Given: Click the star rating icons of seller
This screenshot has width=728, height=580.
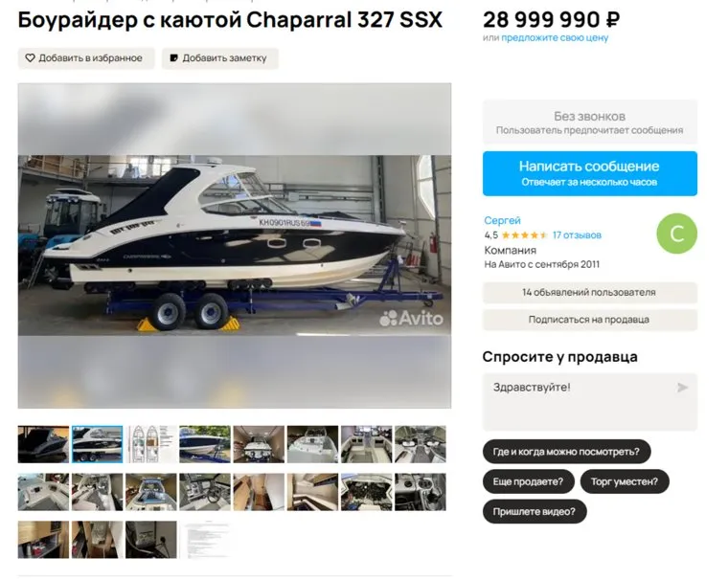Looking at the screenshot, I should click(525, 235).
